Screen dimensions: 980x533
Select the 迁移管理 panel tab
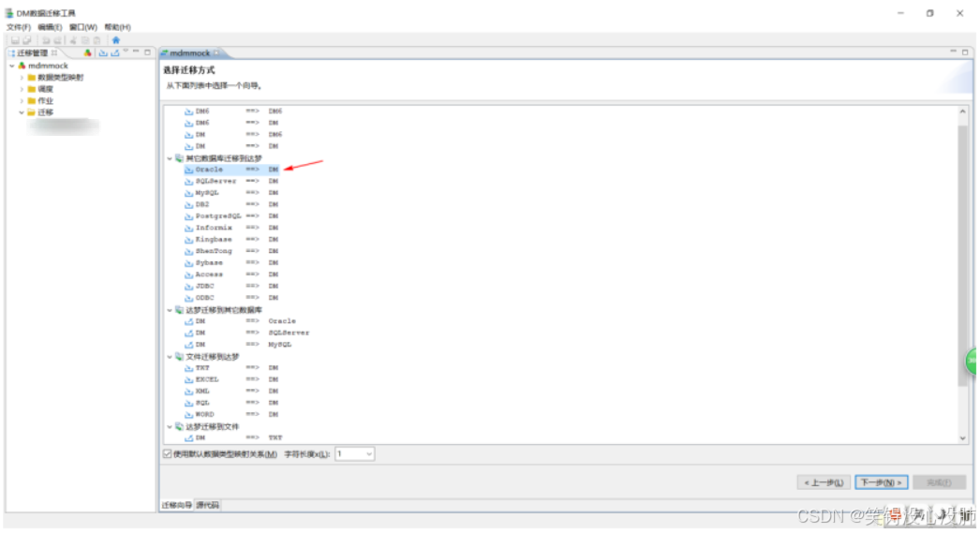point(33,53)
